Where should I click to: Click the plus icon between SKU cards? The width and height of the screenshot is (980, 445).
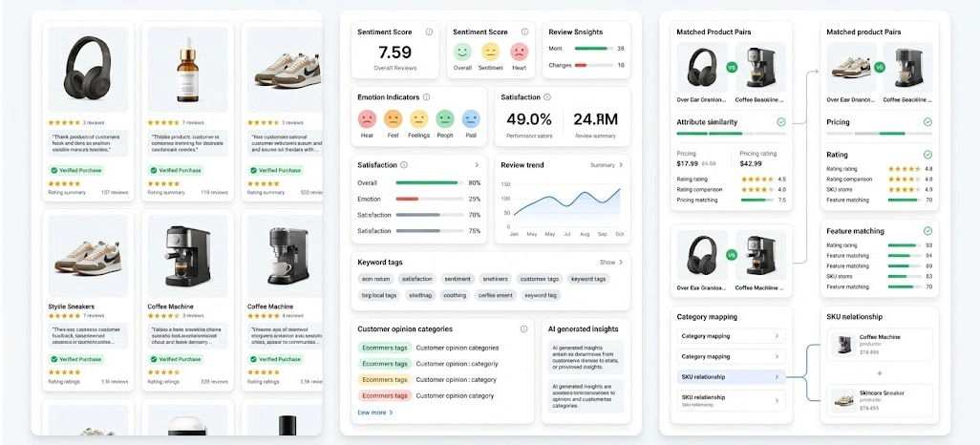click(880, 373)
